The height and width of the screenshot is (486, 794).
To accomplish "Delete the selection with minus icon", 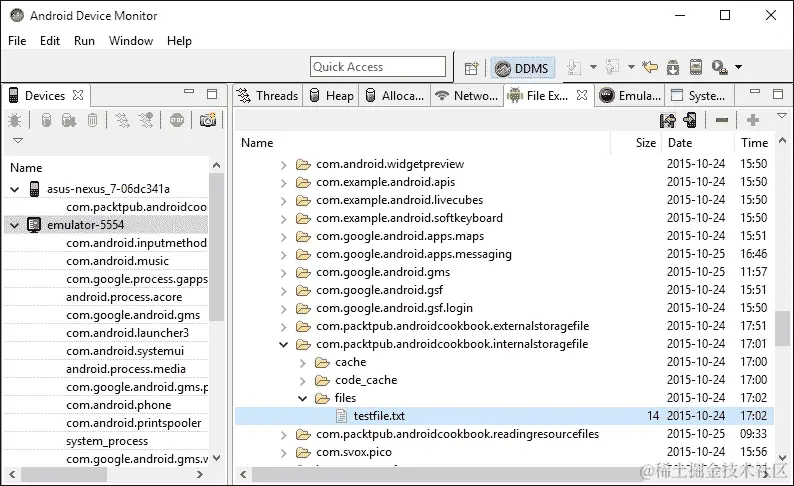I will [x=722, y=120].
